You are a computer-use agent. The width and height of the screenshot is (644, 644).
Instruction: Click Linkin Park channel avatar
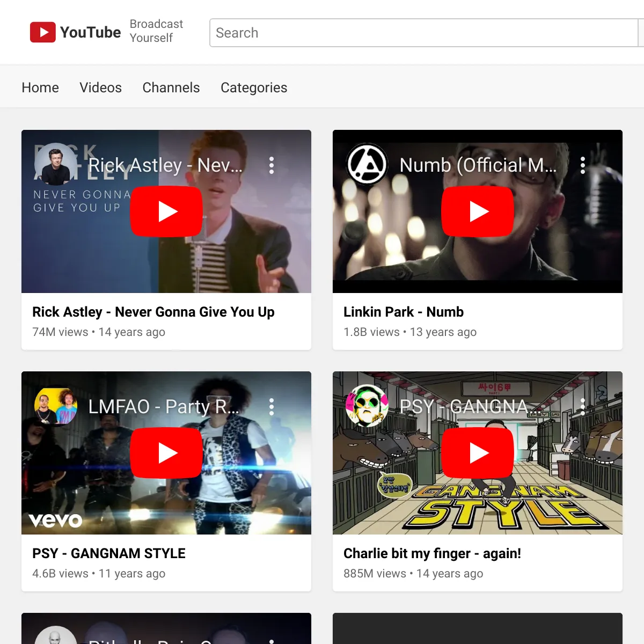(x=367, y=164)
